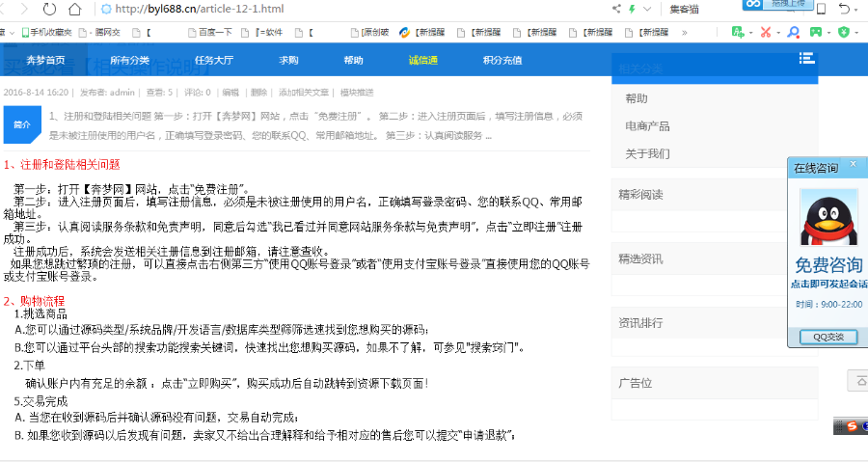The image size is (868, 462).
Task: Open 电商产品 in the sidebar category list
Action: pos(647,126)
